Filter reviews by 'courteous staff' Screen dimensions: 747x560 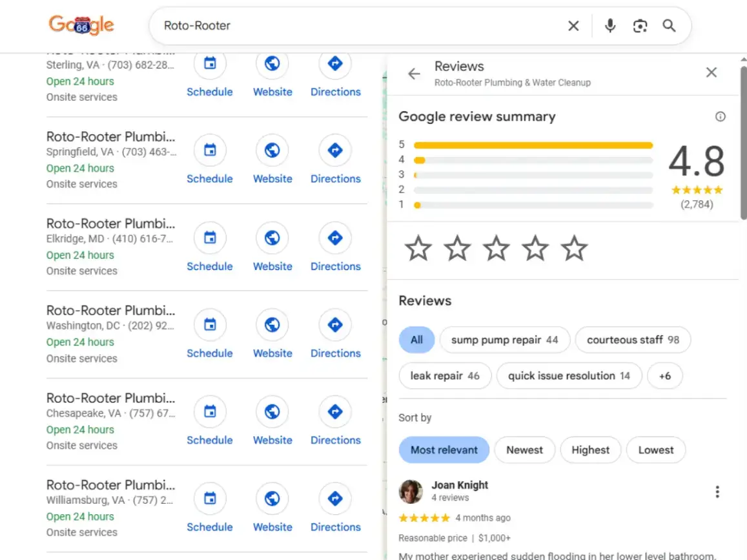coord(633,340)
